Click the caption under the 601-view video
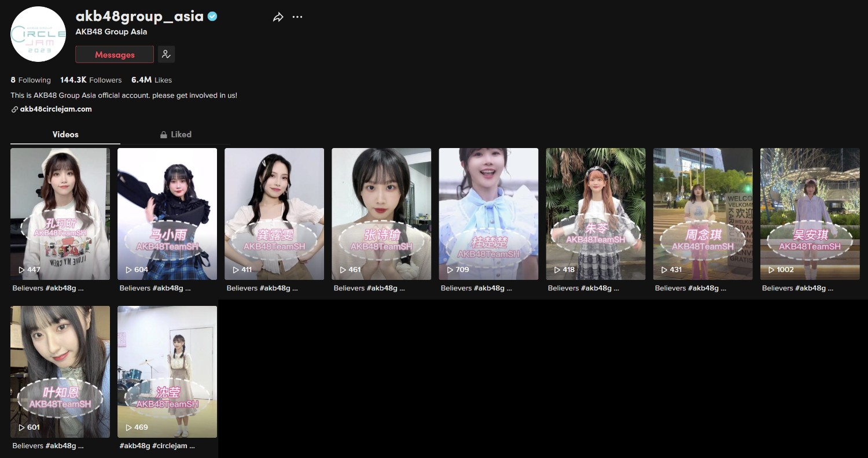This screenshot has height=458, width=868. [x=48, y=446]
